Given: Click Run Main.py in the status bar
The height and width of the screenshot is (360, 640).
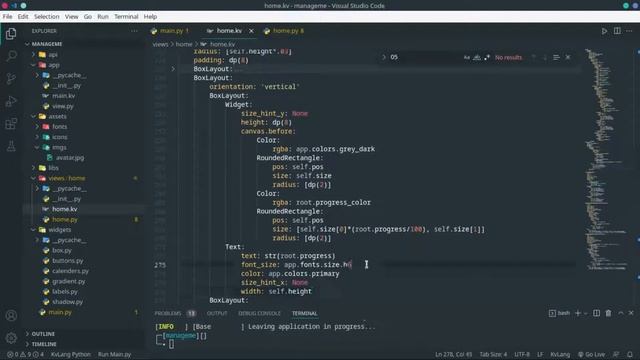Looking at the screenshot, I should point(114,354).
